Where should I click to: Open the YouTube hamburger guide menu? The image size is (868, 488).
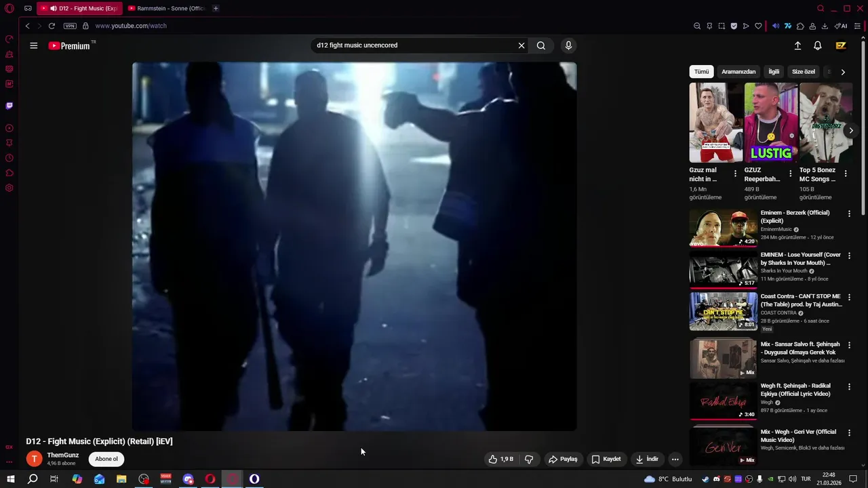[x=33, y=45]
